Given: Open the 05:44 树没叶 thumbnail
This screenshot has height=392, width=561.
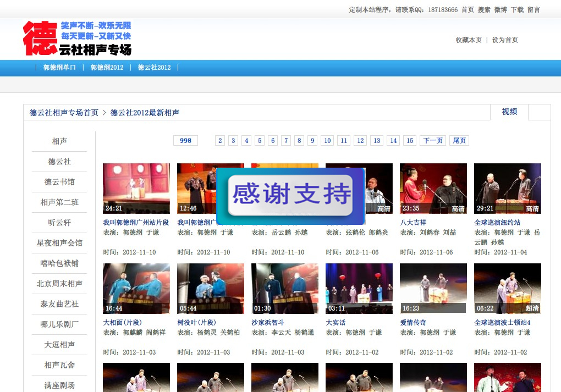Looking at the screenshot, I should click(210, 289).
